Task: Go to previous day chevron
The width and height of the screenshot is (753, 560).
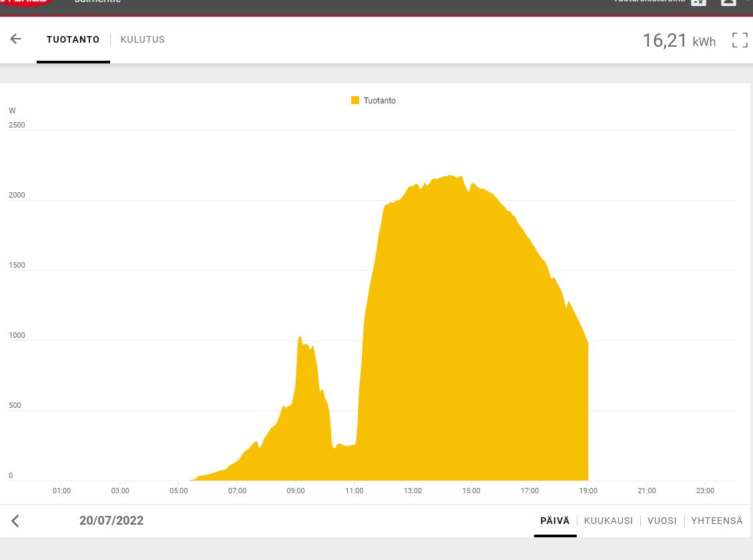Action: (x=15, y=521)
